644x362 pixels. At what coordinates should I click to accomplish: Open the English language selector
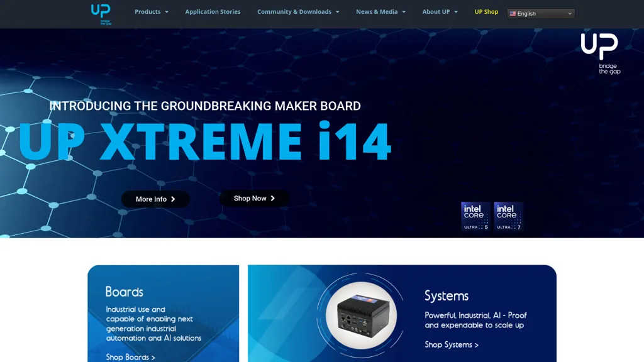coord(541,14)
